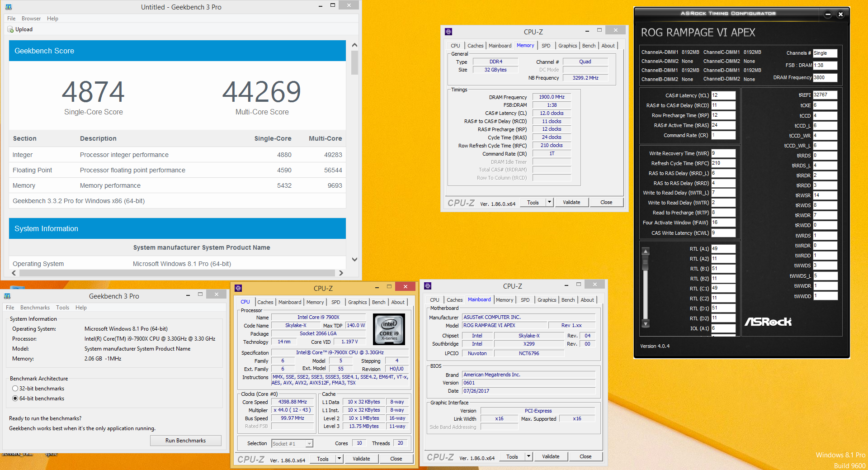Click right arrow of Geekbench horizontal scrollbar
868x470 pixels.
341,273
